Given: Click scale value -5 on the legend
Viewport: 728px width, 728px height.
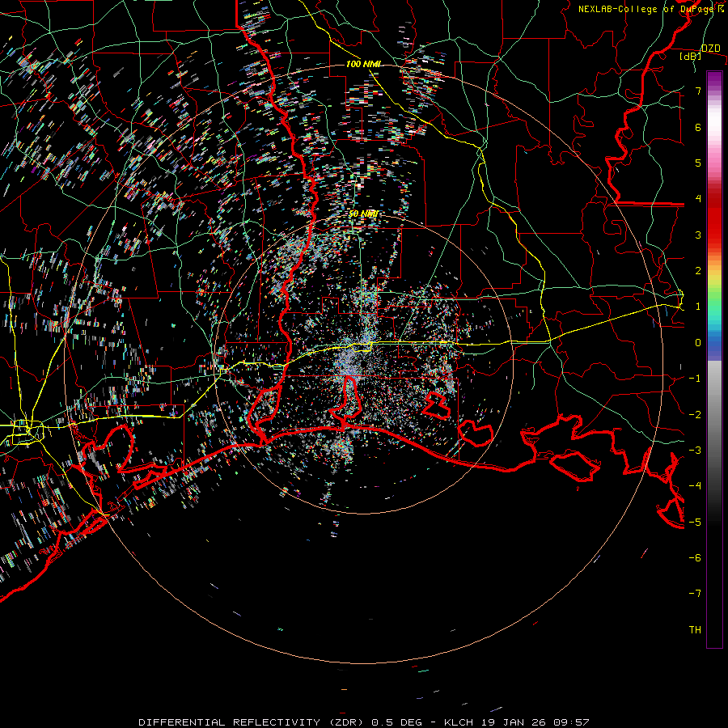Looking at the screenshot, I should pos(695,523).
